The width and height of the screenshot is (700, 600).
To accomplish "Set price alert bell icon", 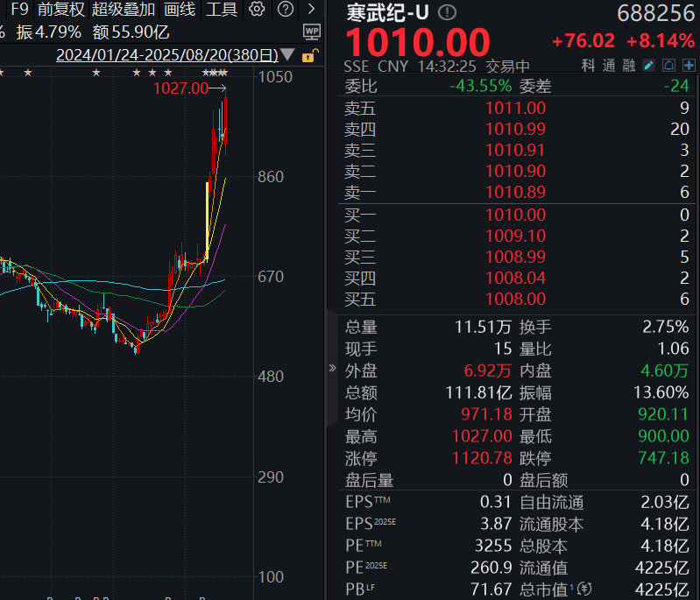I will coord(668,66).
